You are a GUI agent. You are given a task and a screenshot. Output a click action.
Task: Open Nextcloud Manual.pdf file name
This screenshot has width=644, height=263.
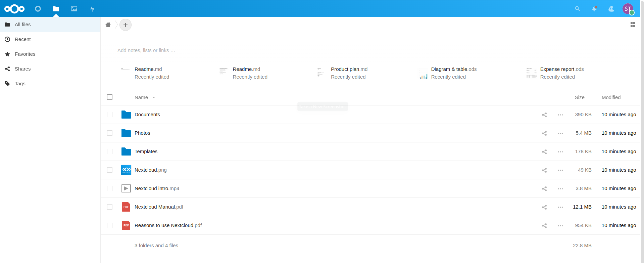[x=159, y=207]
